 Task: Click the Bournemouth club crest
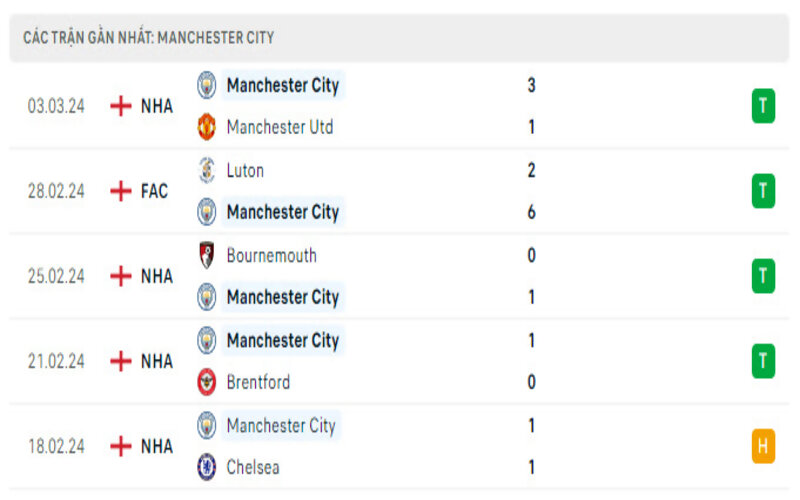(207, 255)
